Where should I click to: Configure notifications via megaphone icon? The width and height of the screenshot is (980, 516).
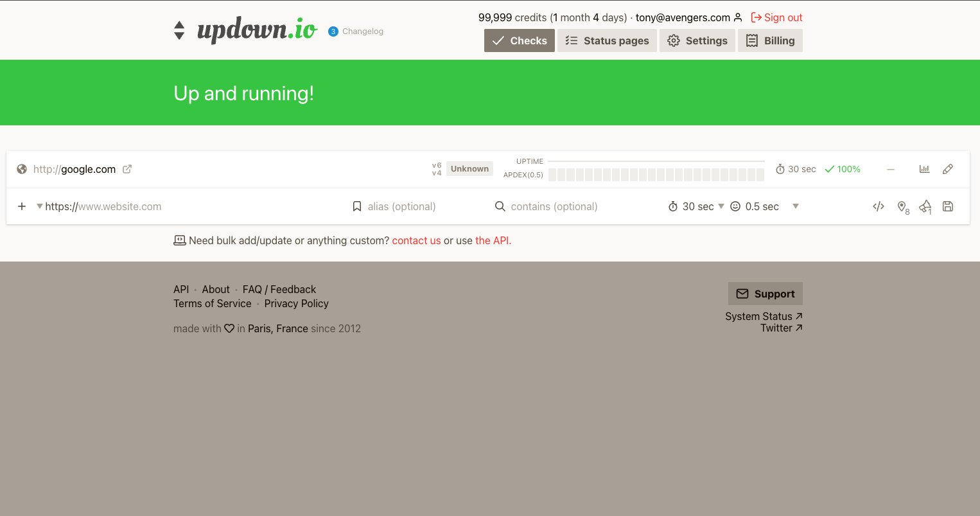point(925,206)
